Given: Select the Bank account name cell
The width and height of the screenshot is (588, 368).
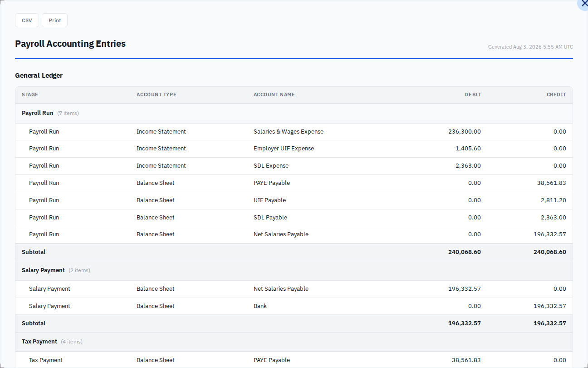Looking at the screenshot, I should (x=260, y=306).
